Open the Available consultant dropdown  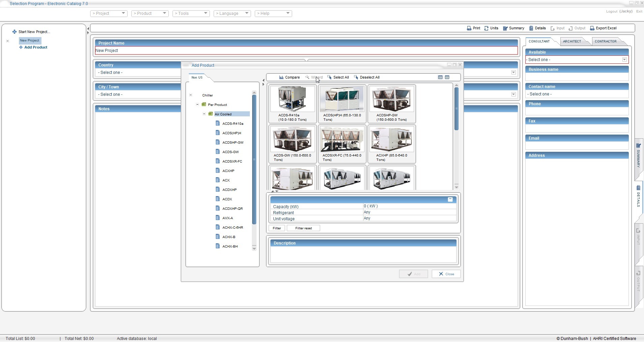pos(624,60)
